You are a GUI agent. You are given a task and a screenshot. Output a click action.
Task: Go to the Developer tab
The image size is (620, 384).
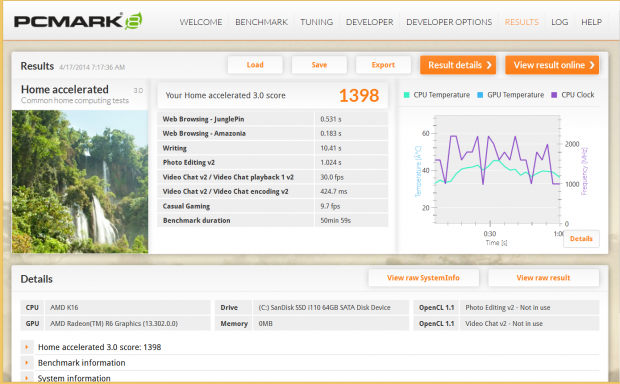369,22
